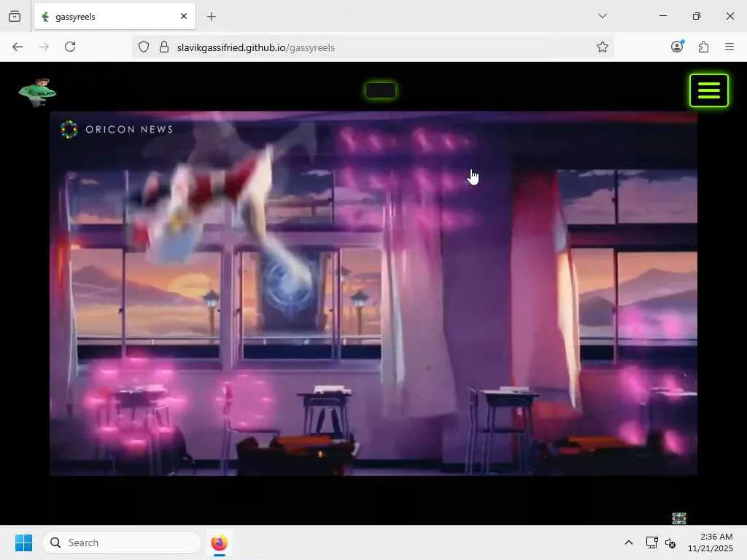Open the tracking protection shield
747x560 pixels.
point(144,47)
